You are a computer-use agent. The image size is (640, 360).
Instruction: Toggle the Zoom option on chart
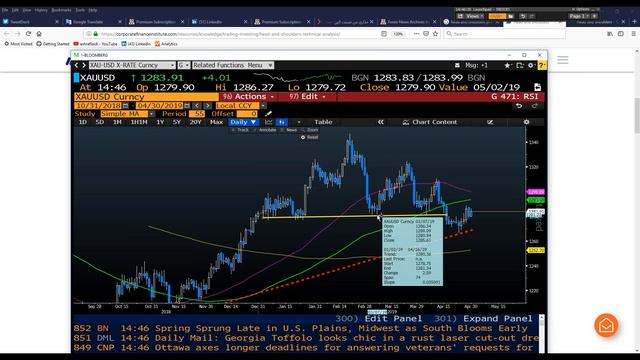tap(309, 130)
